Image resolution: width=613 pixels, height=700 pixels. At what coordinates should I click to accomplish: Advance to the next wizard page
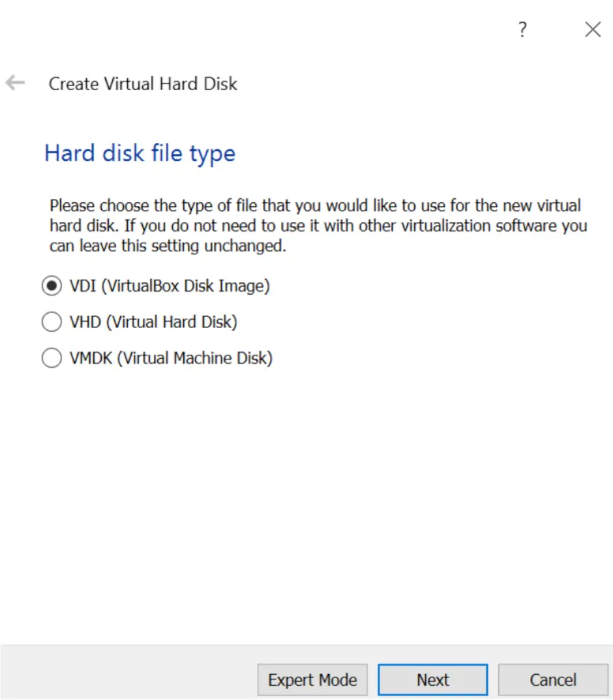click(433, 679)
